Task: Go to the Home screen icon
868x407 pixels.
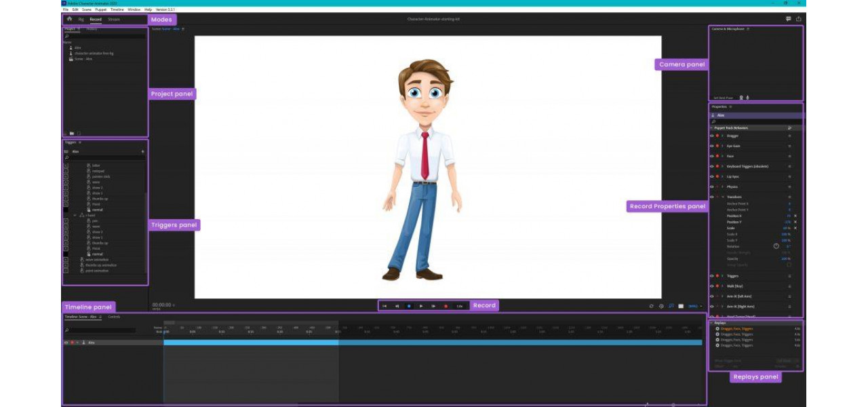Action: coord(69,19)
